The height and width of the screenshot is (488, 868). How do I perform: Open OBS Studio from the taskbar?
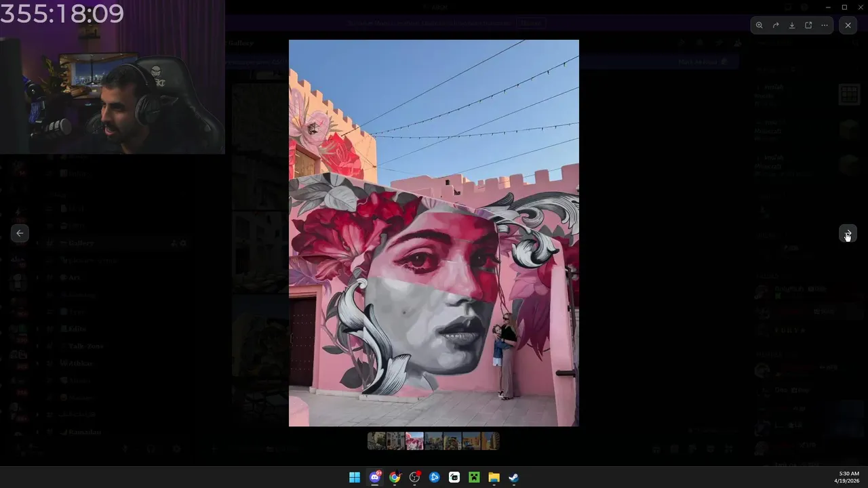tap(414, 477)
